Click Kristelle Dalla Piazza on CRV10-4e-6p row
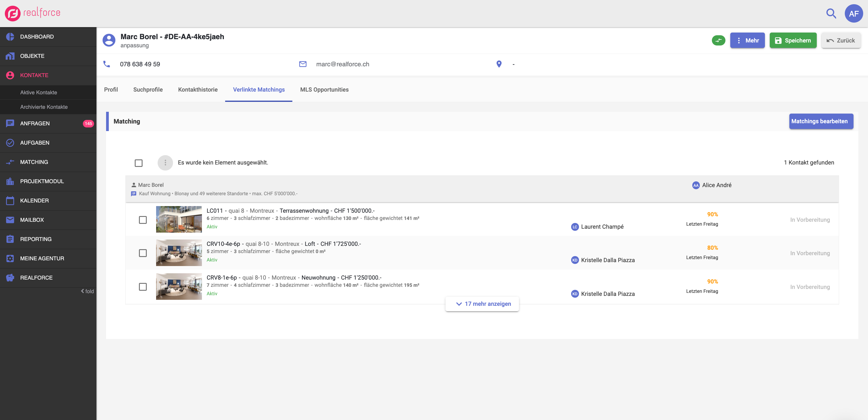868x420 pixels. (608, 260)
